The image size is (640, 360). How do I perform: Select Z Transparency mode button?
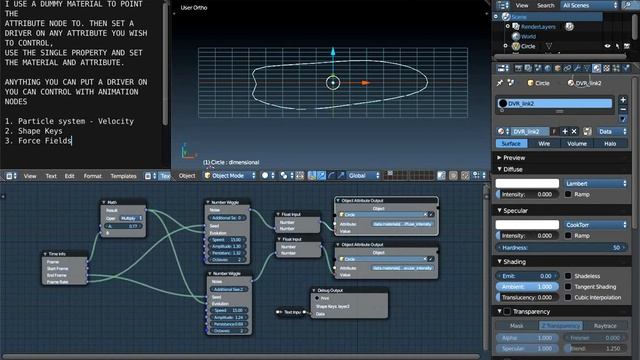point(561,325)
